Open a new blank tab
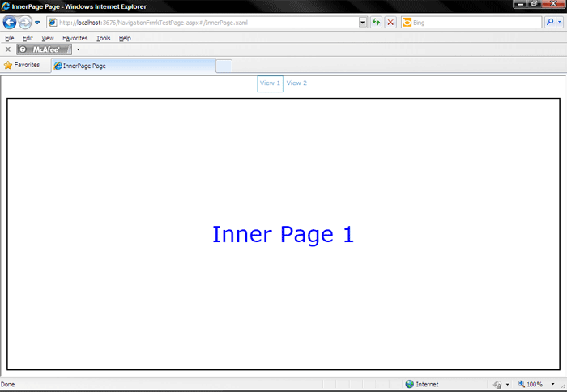 (224, 66)
